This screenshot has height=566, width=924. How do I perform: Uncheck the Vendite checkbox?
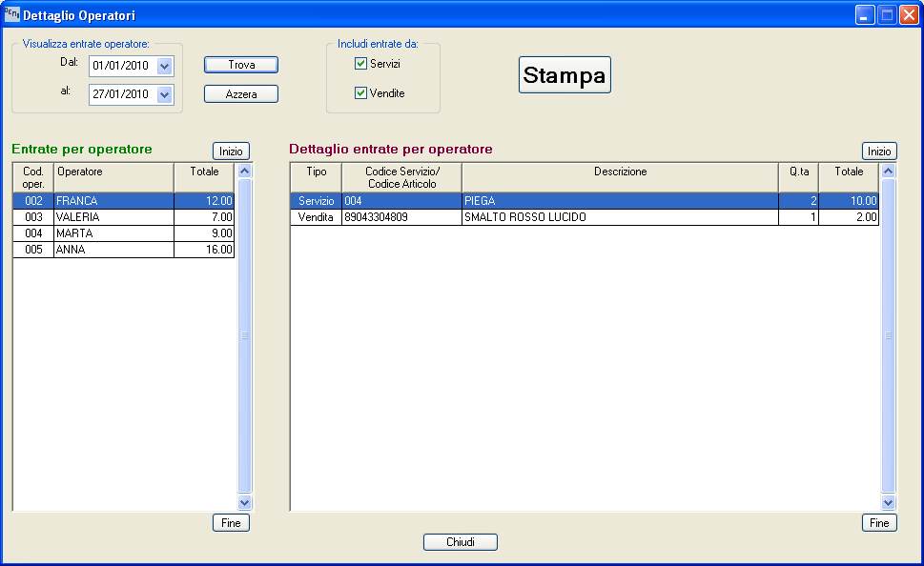pos(360,92)
